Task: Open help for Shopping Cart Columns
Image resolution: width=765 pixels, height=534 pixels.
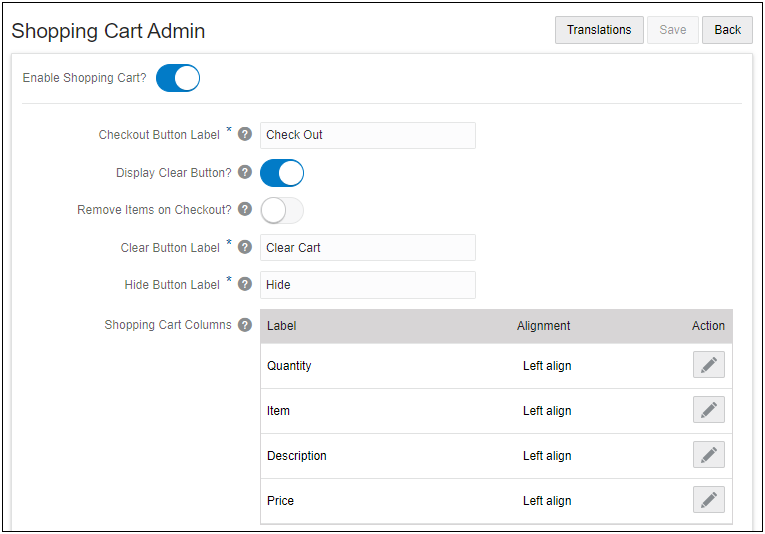Action: point(245,325)
